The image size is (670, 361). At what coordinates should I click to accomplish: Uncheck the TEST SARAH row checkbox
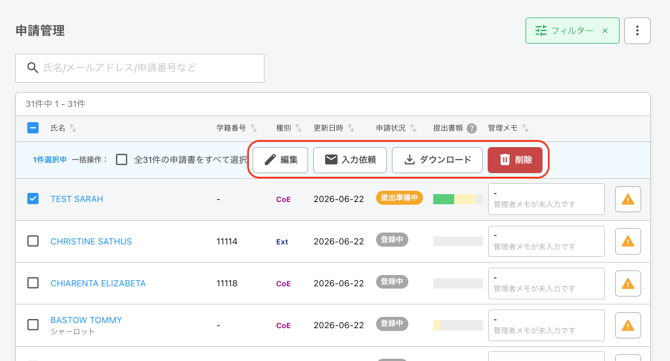point(33,199)
